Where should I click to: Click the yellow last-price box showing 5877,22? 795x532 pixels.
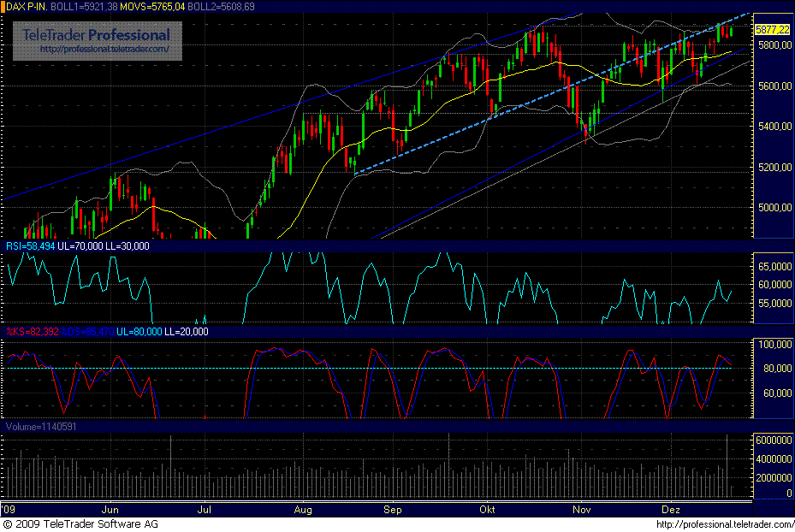770,28
